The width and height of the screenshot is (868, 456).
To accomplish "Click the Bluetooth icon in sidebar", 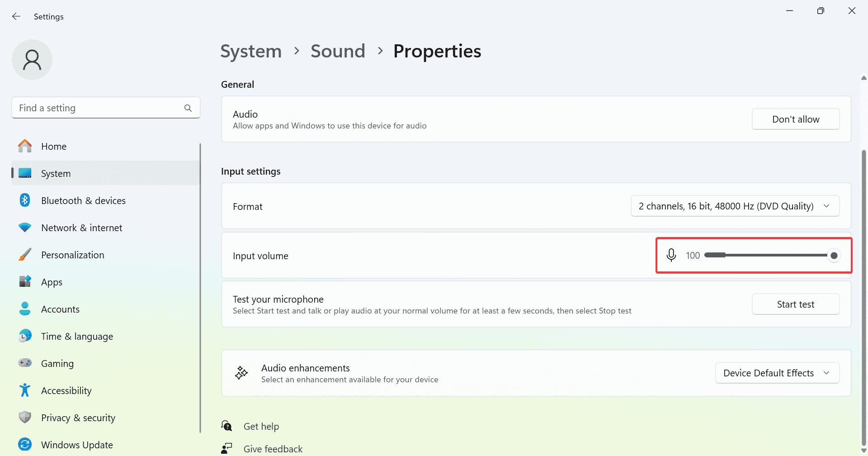I will click(25, 200).
